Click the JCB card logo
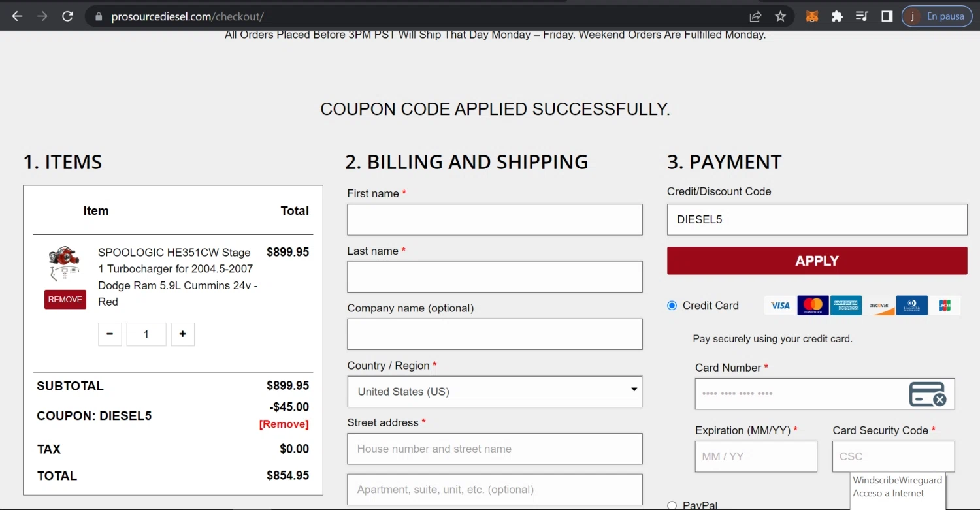The height and width of the screenshot is (510, 980). tap(945, 306)
